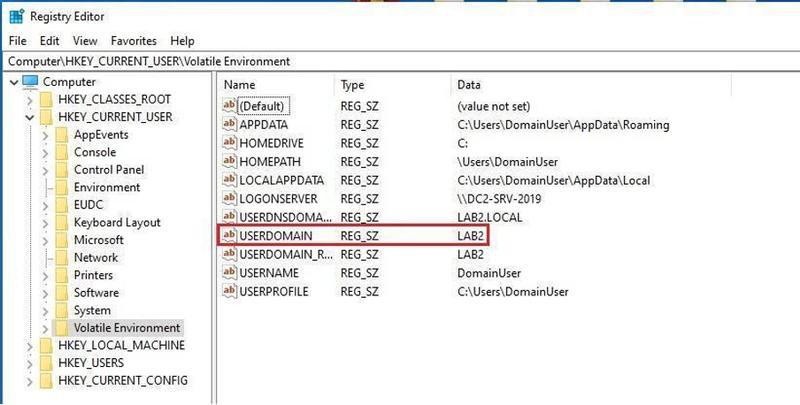Click the folder icon beside EUDC
This screenshot has width=800, height=405.
pos(62,205)
